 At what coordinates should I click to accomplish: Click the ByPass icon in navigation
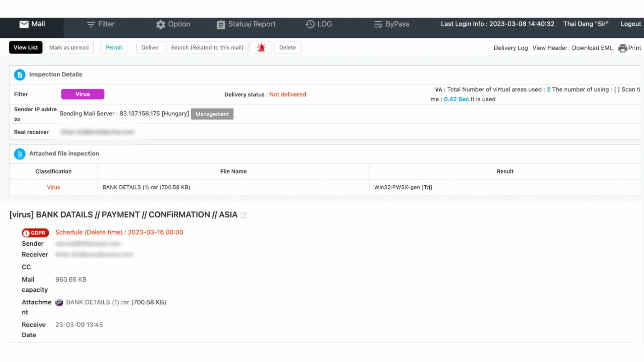click(378, 24)
